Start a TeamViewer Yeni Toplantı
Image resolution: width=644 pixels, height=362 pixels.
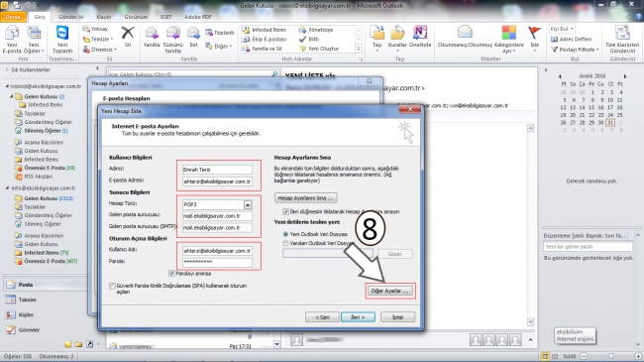pos(62,40)
